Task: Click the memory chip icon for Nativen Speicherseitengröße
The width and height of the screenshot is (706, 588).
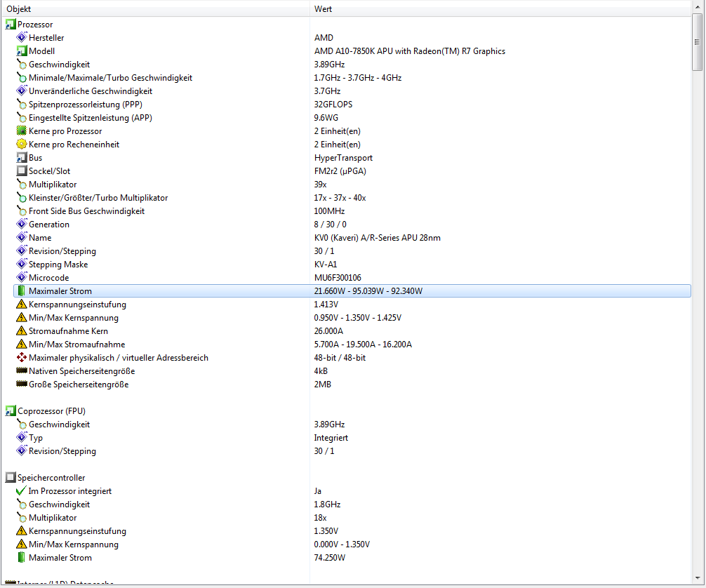Action: click(22, 370)
